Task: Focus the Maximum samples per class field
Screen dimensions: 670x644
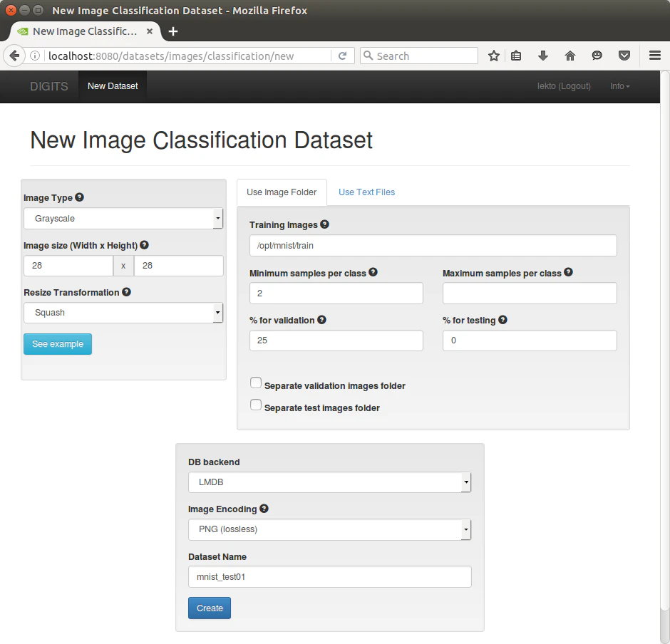Action: click(530, 293)
